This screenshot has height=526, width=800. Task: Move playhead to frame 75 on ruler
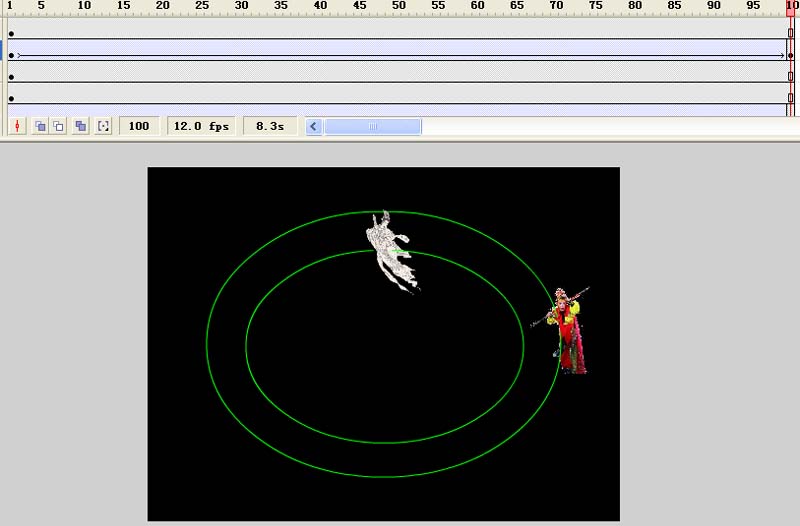[596, 6]
